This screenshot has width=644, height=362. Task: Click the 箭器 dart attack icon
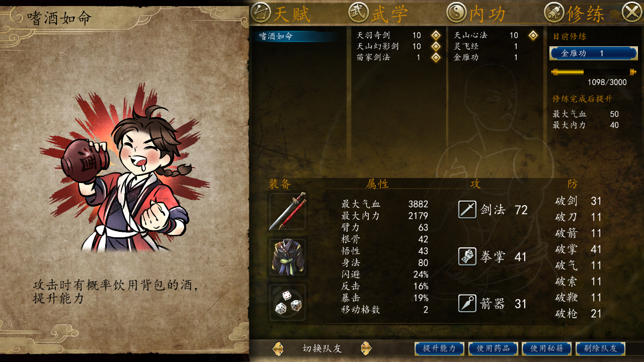[x=467, y=303]
